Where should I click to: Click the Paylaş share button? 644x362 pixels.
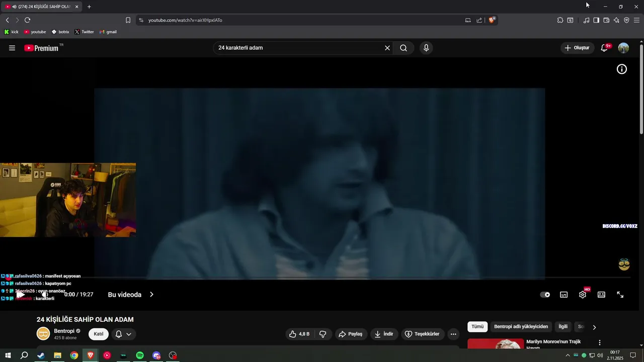pyautogui.click(x=351, y=334)
